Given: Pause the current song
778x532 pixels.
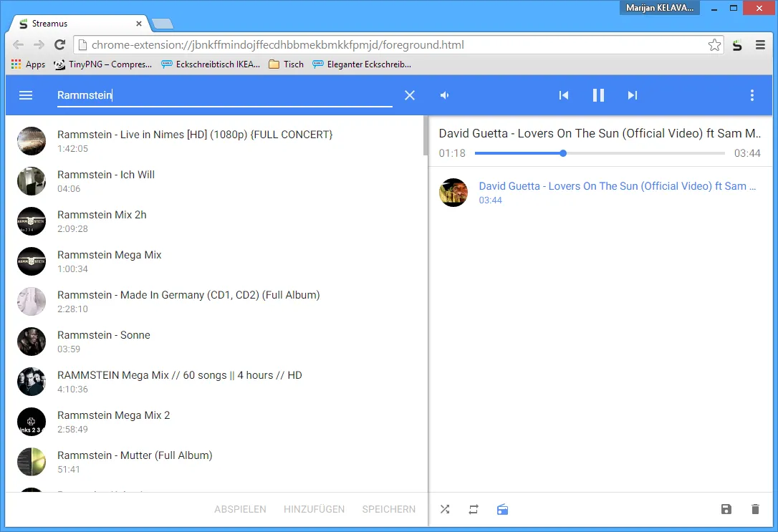Looking at the screenshot, I should coord(598,95).
